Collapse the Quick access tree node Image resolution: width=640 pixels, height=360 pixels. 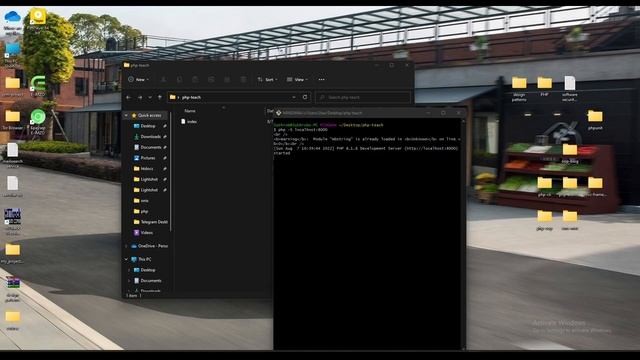pyautogui.click(x=126, y=116)
